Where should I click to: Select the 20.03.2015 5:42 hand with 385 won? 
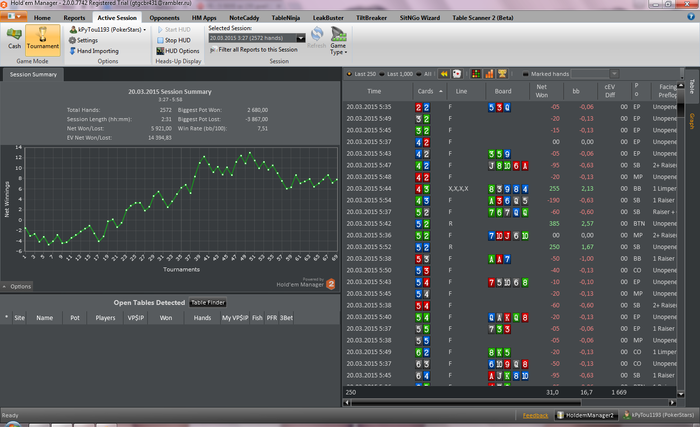tap(511, 224)
